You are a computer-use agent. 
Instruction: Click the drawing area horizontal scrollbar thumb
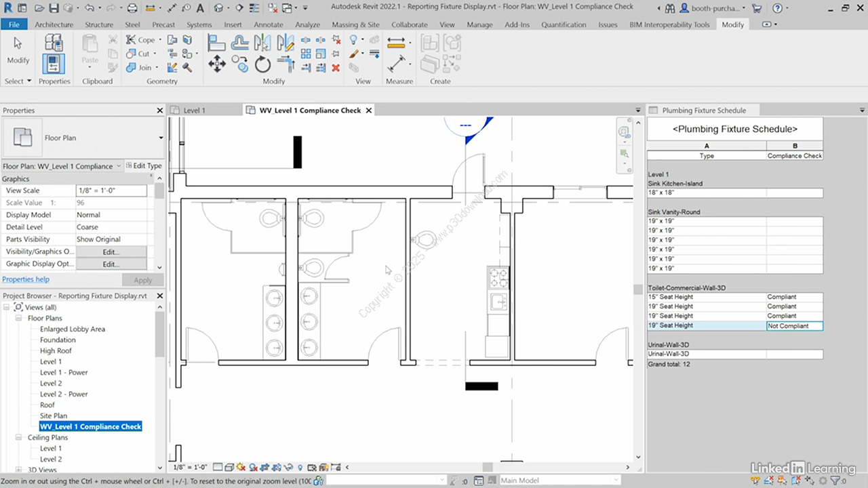(488, 467)
